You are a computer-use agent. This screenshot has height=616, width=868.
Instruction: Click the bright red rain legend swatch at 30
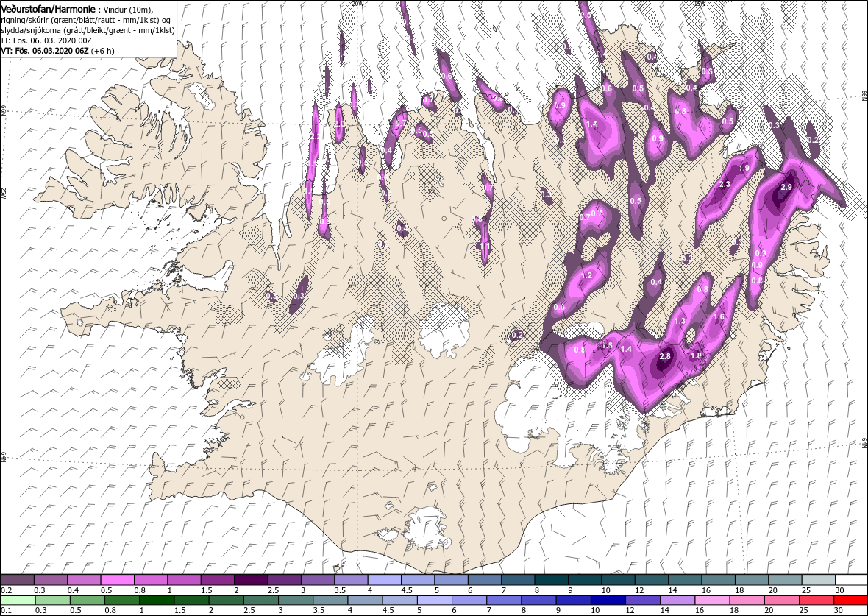851,601
